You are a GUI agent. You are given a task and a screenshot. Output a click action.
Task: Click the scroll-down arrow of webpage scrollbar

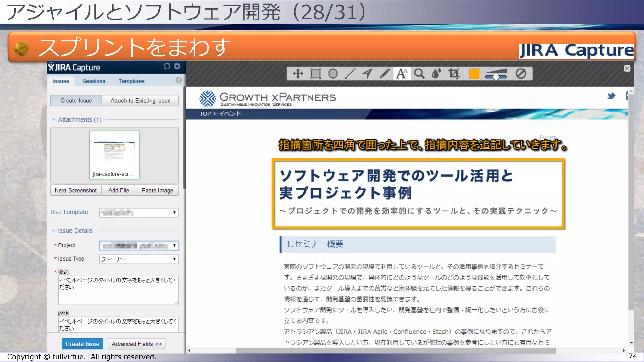pyautogui.click(x=631, y=343)
